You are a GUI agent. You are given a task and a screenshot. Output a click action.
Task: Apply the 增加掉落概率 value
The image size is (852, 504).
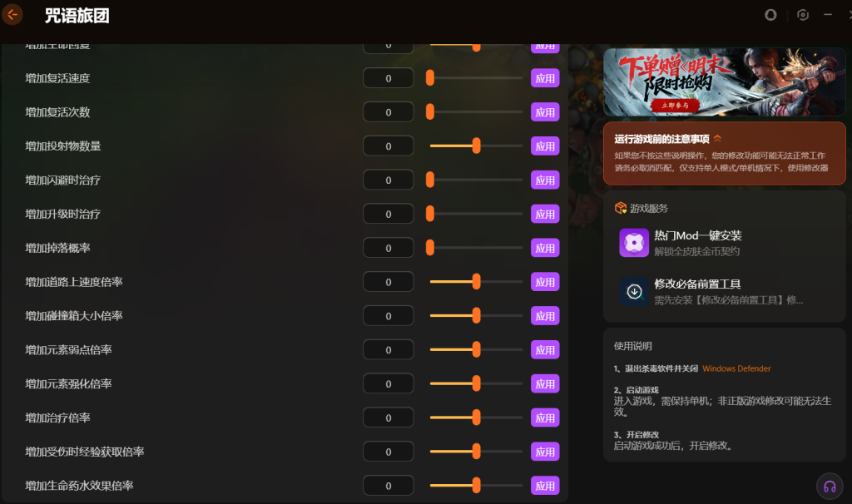[x=545, y=248]
